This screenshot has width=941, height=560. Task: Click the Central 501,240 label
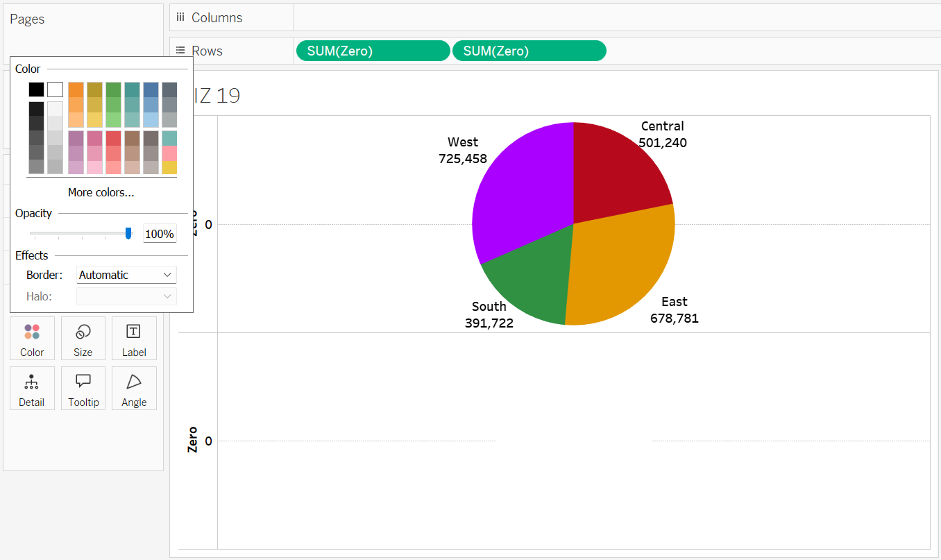point(663,135)
